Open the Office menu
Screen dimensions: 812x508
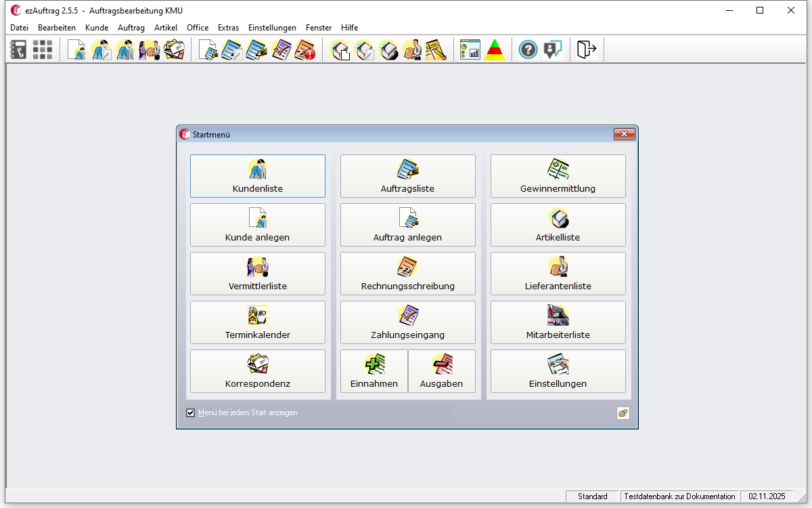(198, 28)
